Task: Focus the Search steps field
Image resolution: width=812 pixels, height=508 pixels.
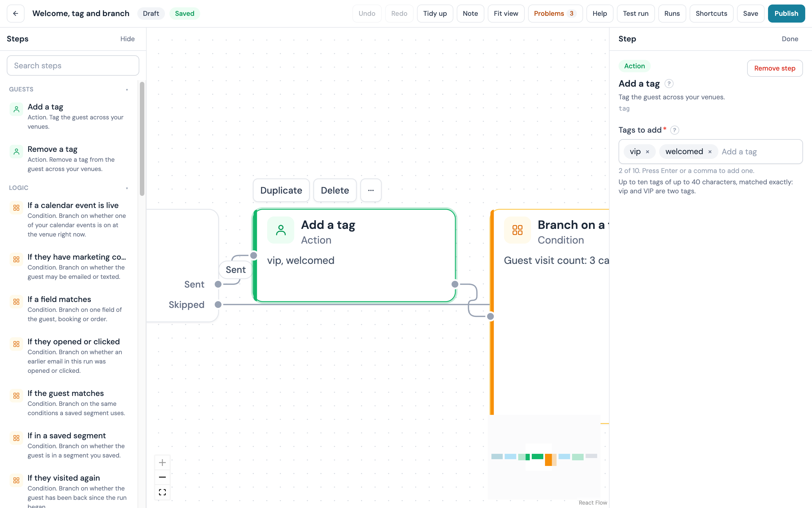Action: pos(73,65)
